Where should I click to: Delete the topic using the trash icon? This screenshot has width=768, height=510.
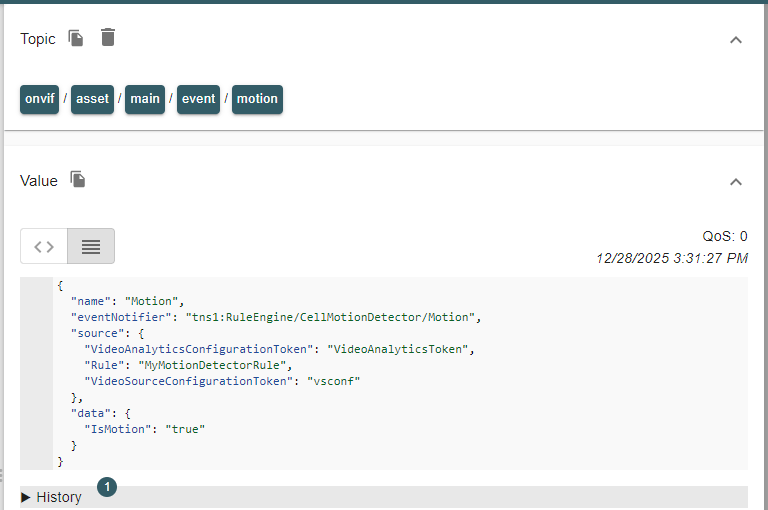[108, 38]
